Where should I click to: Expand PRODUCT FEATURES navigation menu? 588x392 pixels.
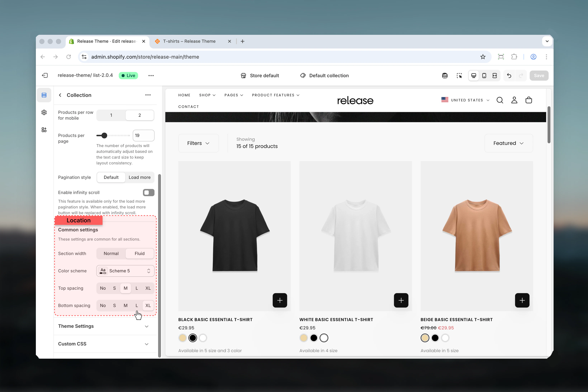276,95
